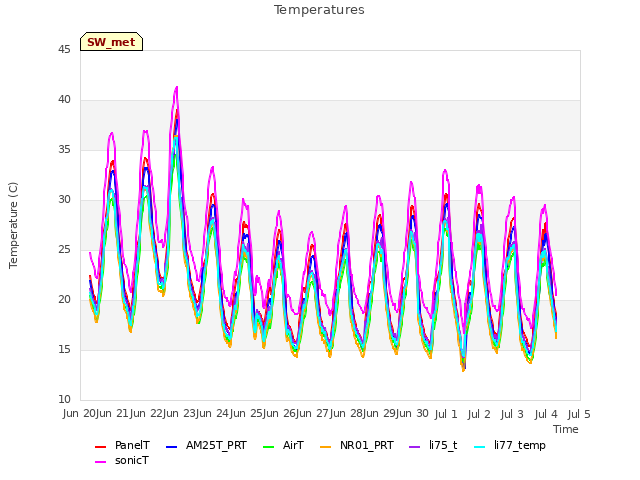The width and height of the screenshot is (640, 480).
Task: Click the green AirT color marker
Action: point(269,447)
